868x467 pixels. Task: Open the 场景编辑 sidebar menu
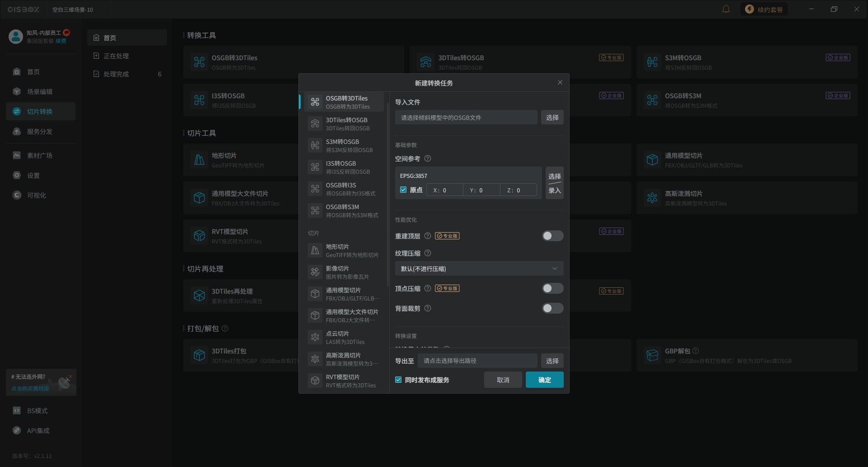pyautogui.click(x=40, y=92)
